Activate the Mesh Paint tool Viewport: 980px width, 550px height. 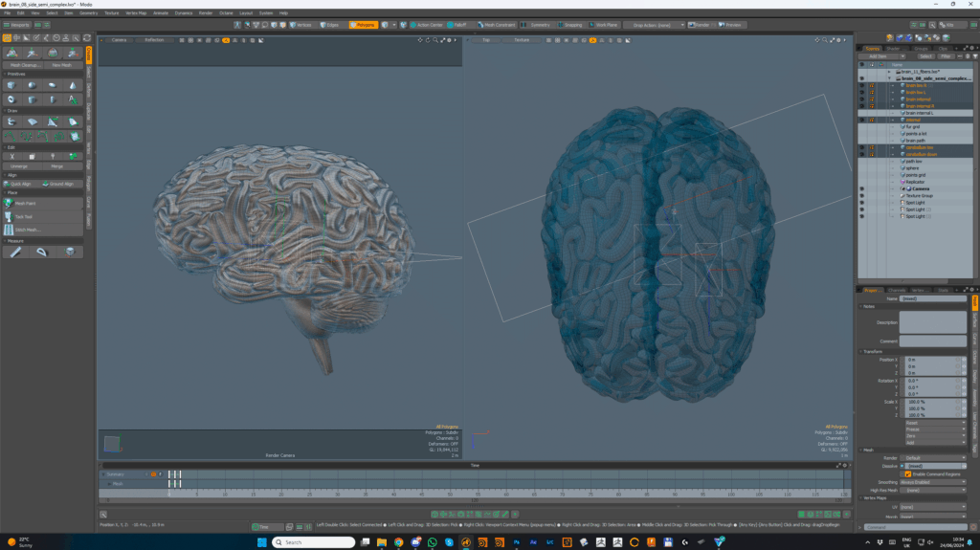click(24, 204)
